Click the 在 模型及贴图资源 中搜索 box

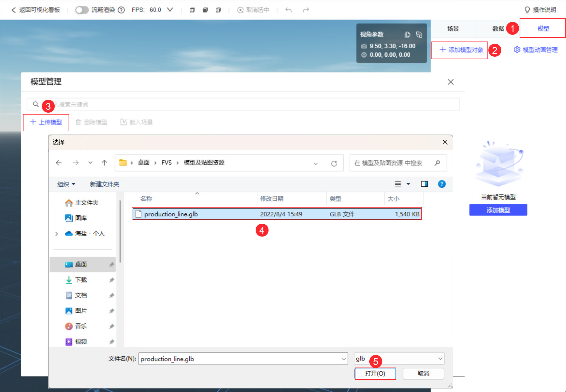tap(398, 163)
